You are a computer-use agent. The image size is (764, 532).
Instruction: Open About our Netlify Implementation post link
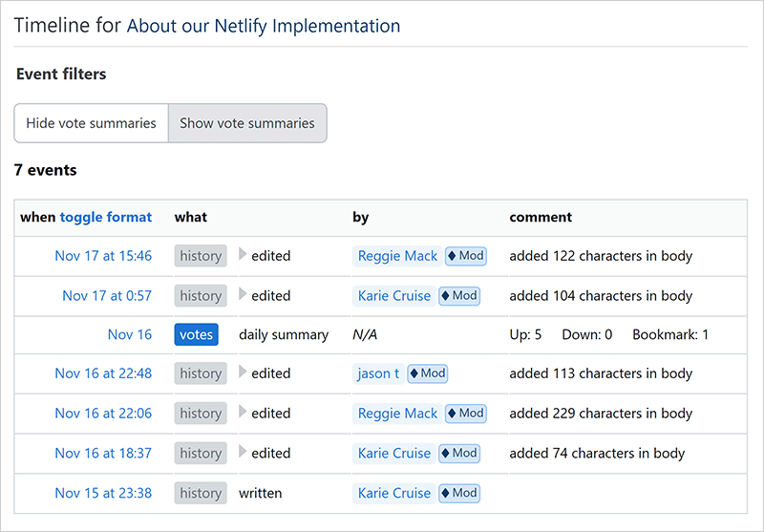pos(264,26)
